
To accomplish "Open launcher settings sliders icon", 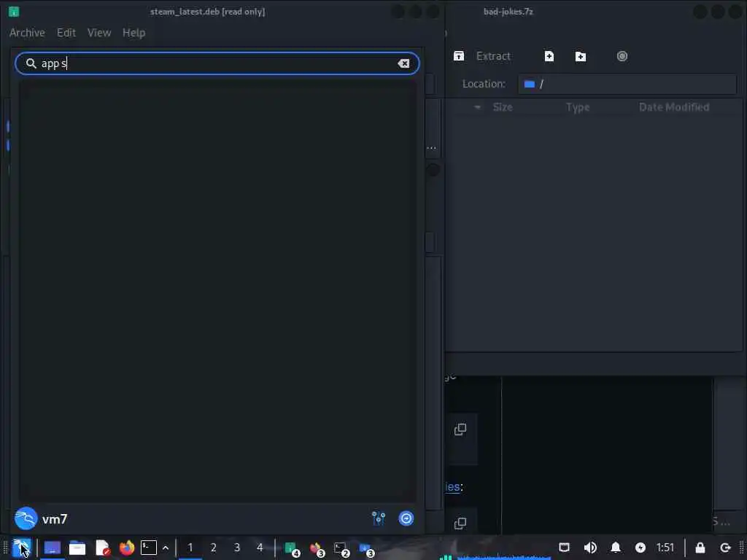I will click(379, 518).
